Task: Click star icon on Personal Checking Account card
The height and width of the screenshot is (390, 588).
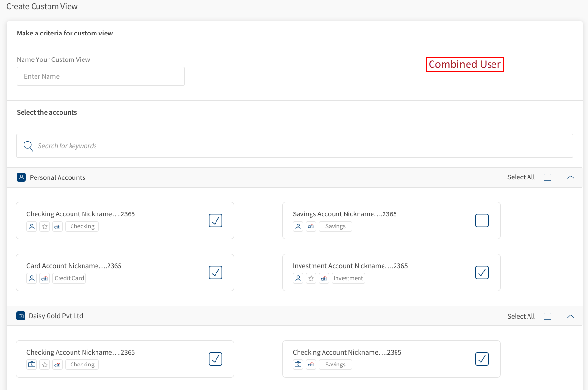Action: point(45,226)
